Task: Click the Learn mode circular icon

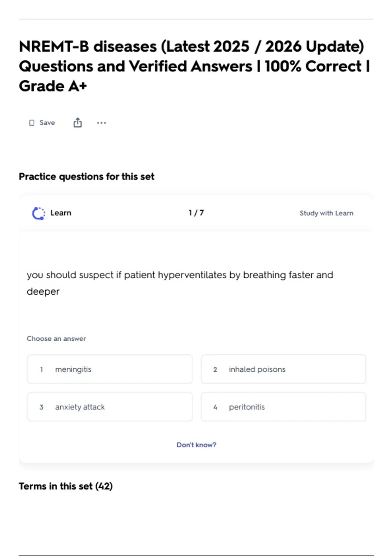Action: click(39, 213)
